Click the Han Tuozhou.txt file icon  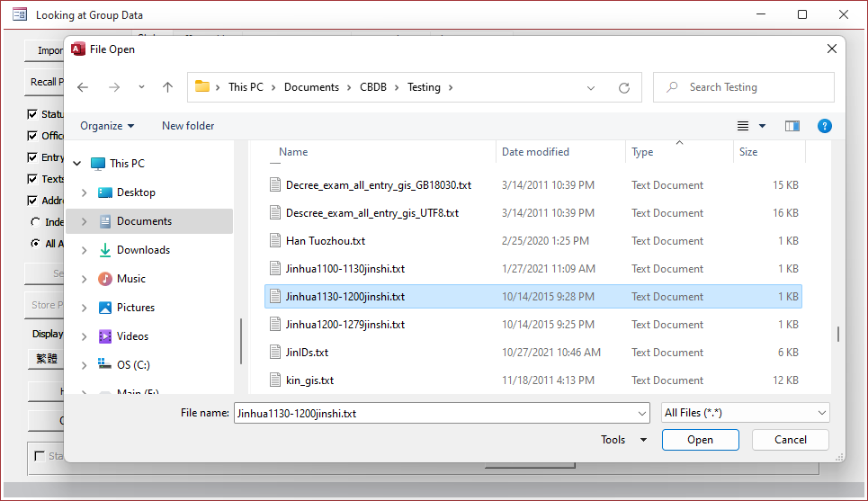276,241
